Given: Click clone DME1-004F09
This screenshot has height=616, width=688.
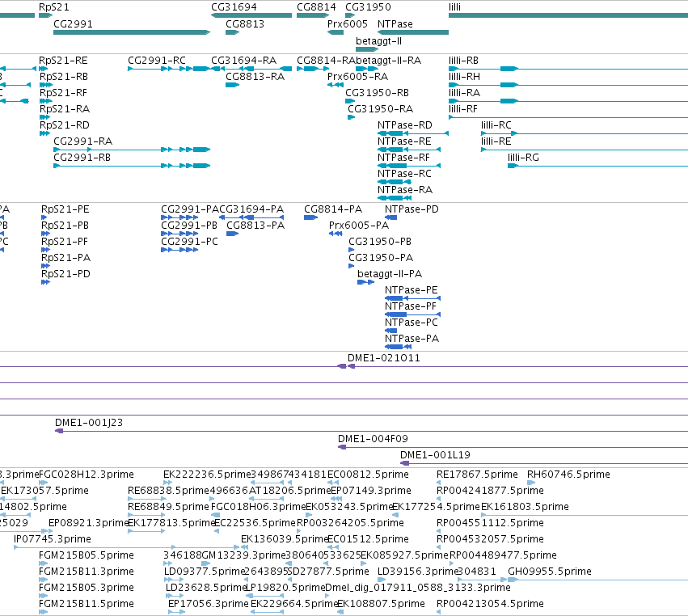Looking at the screenshot, I should [x=513, y=447].
